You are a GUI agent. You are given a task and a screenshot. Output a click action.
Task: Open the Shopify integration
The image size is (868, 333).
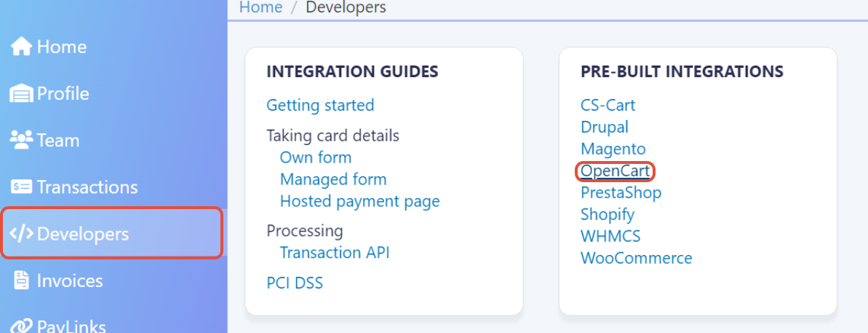point(608,214)
